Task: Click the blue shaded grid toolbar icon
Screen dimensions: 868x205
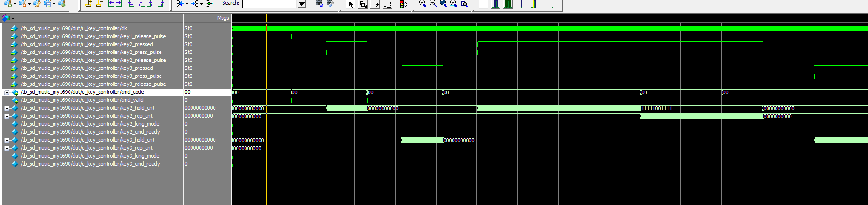Action: 524,4
